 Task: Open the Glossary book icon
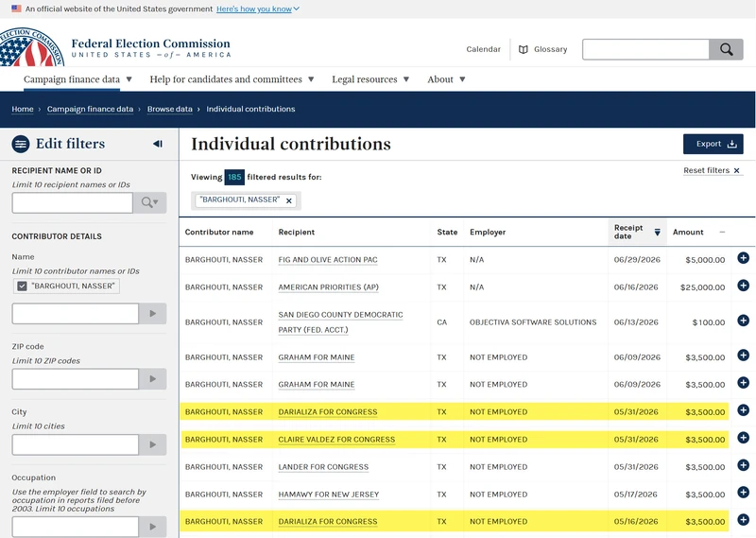coord(524,49)
